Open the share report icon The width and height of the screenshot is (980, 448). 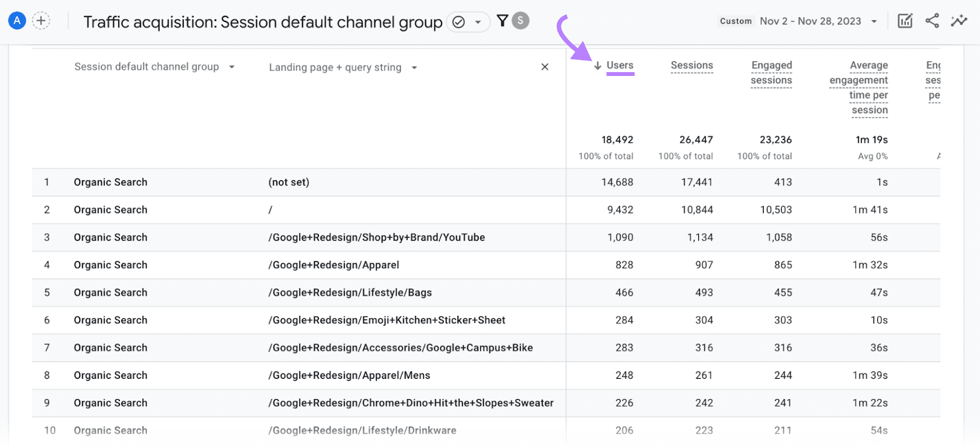pos(932,21)
